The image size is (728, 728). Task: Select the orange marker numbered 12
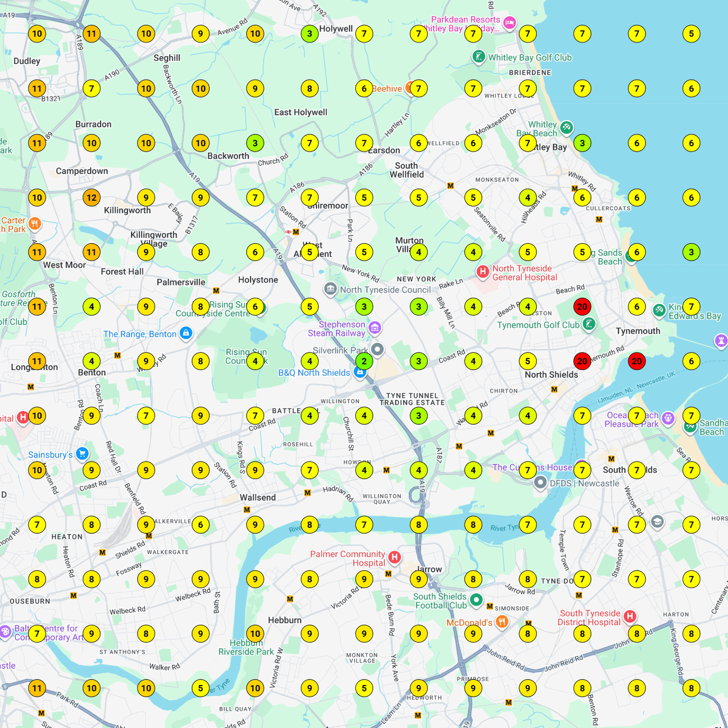pyautogui.click(x=92, y=198)
